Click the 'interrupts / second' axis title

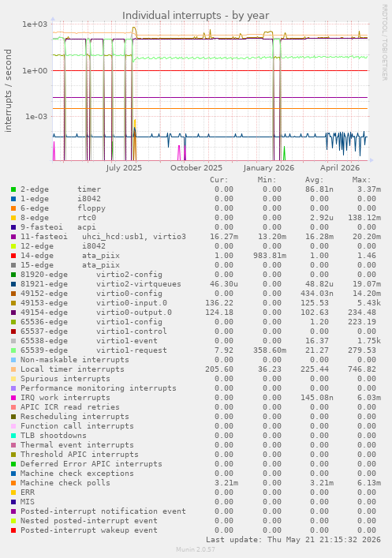coord(8,91)
